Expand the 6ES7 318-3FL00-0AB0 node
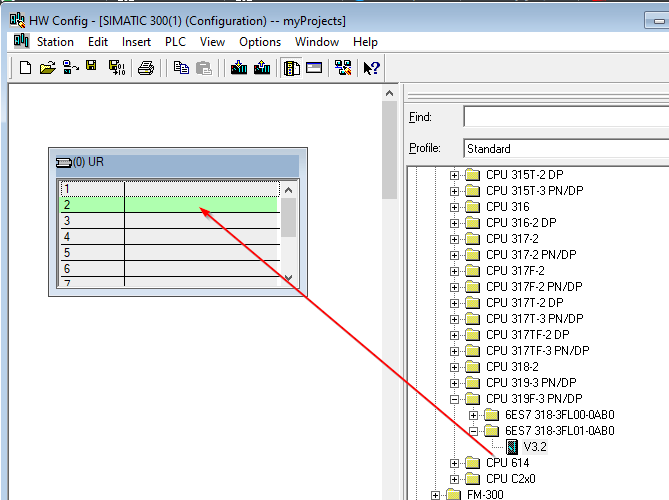This screenshot has height=500, width=669. [x=474, y=415]
